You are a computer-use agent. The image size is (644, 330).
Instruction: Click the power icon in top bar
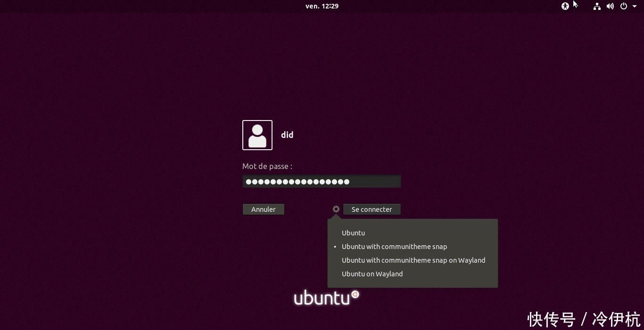point(623,6)
